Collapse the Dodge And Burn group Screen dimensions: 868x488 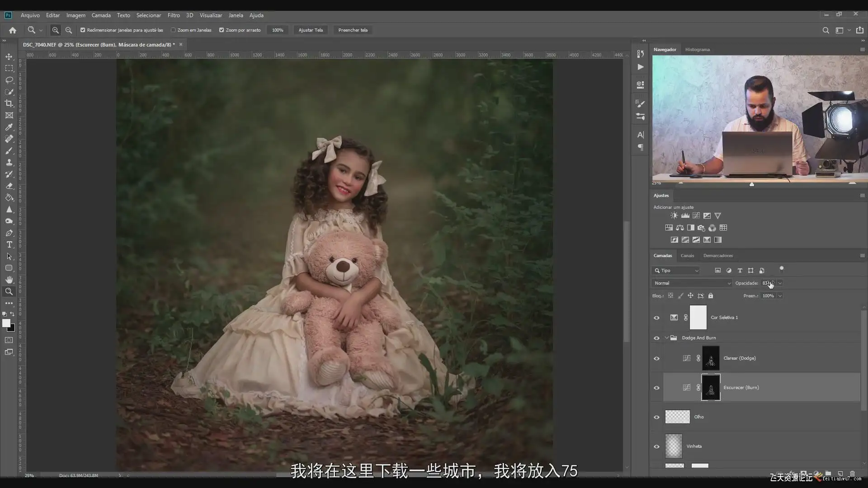pyautogui.click(x=666, y=338)
